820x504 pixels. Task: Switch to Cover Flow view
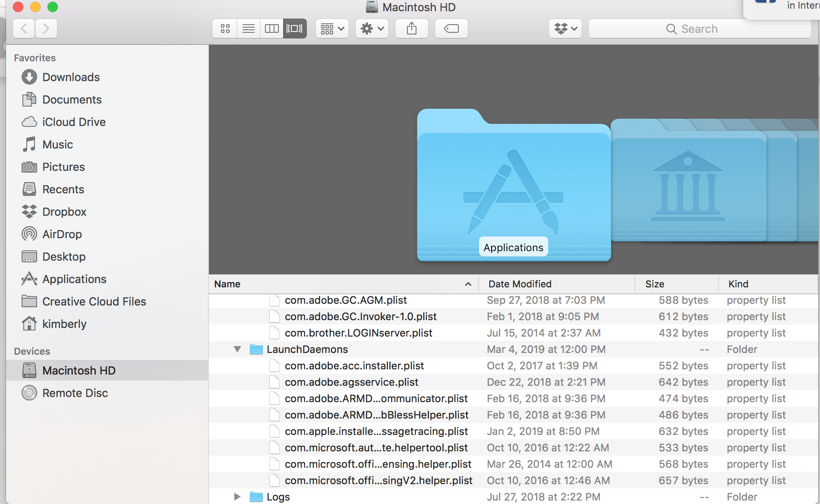click(x=295, y=29)
